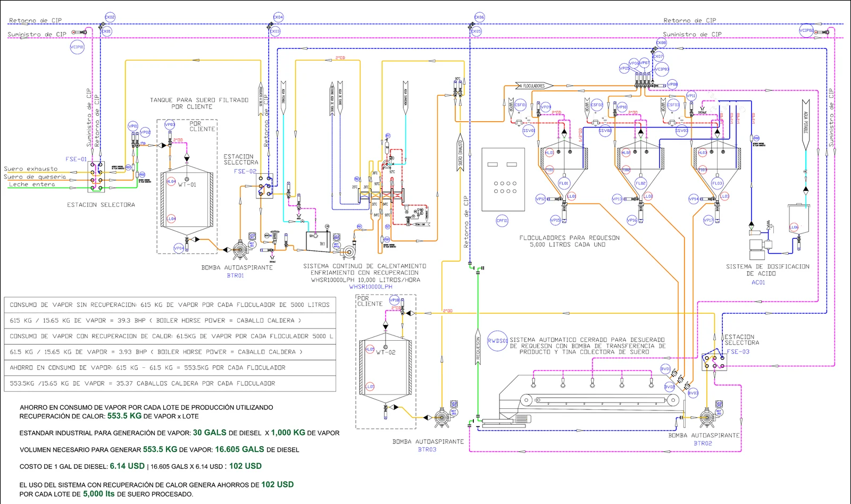Viewport: 851px width, 504px height.
Task: Select the CPF01 control panel symbol
Action: tap(503, 179)
